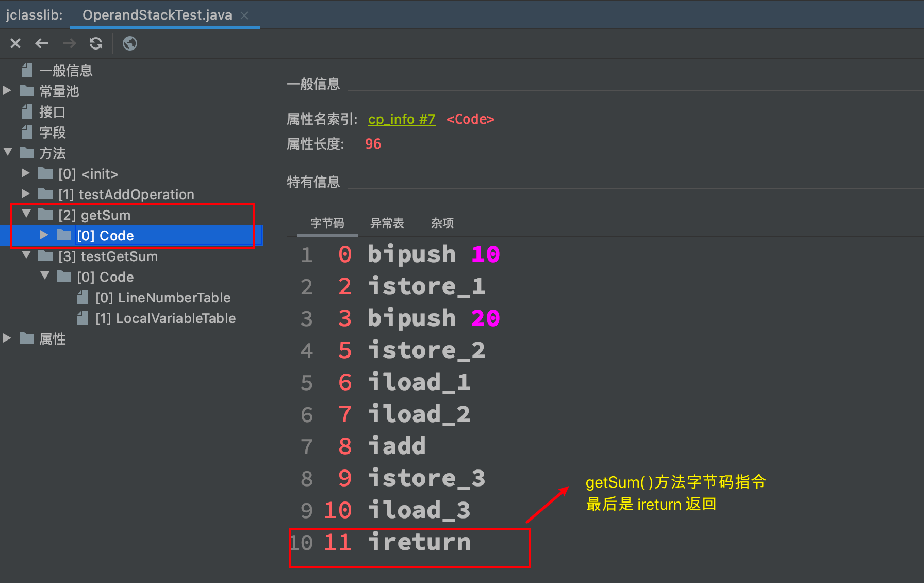
Task: Switch to the 字节码 tab
Action: coord(327,223)
